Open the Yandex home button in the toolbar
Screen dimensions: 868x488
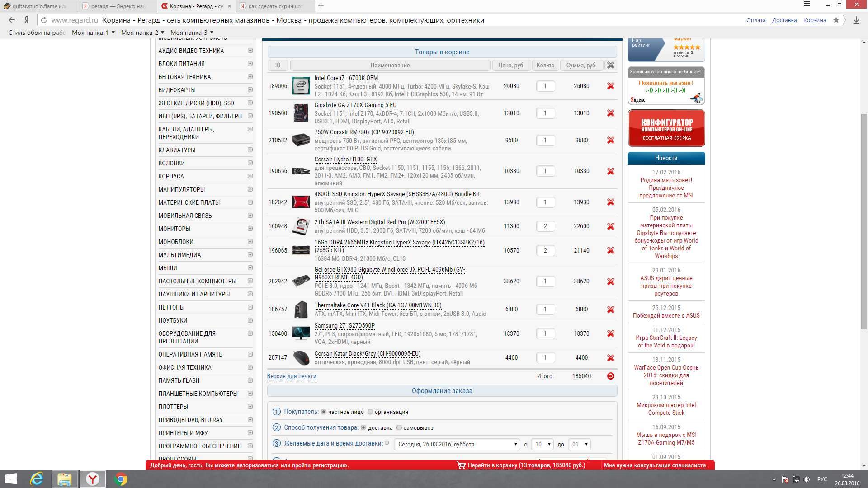[27, 20]
